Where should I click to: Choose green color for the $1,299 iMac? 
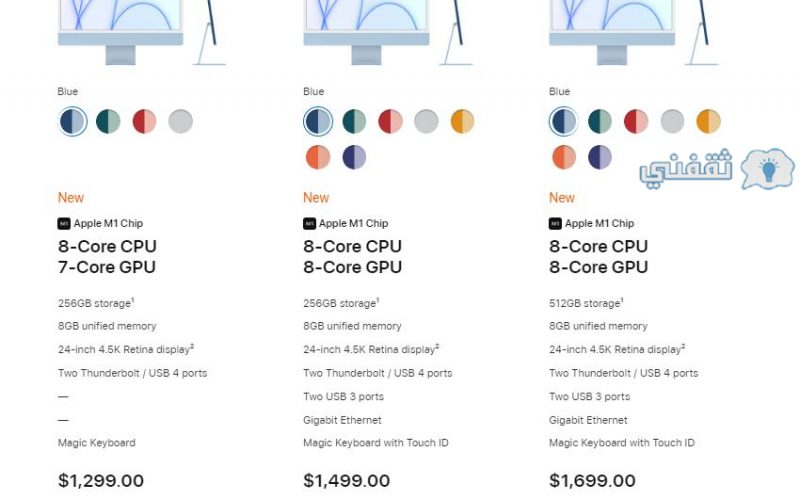pos(108,121)
